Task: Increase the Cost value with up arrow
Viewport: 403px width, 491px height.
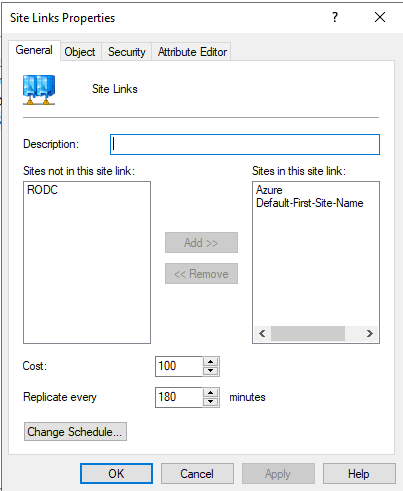Action: [210, 362]
